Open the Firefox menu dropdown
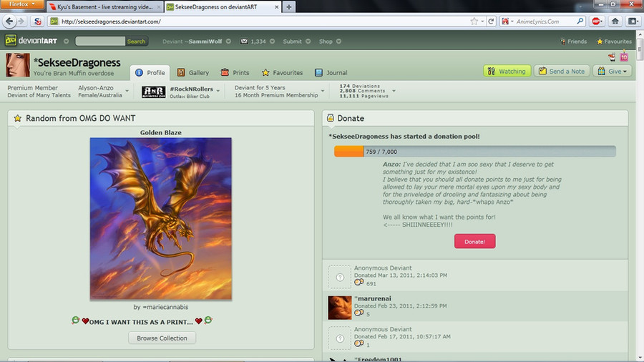The height and width of the screenshot is (362, 644). [21, 4]
